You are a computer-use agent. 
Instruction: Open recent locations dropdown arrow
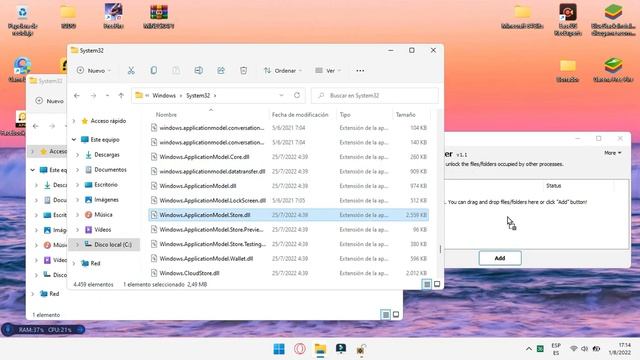coord(107,96)
